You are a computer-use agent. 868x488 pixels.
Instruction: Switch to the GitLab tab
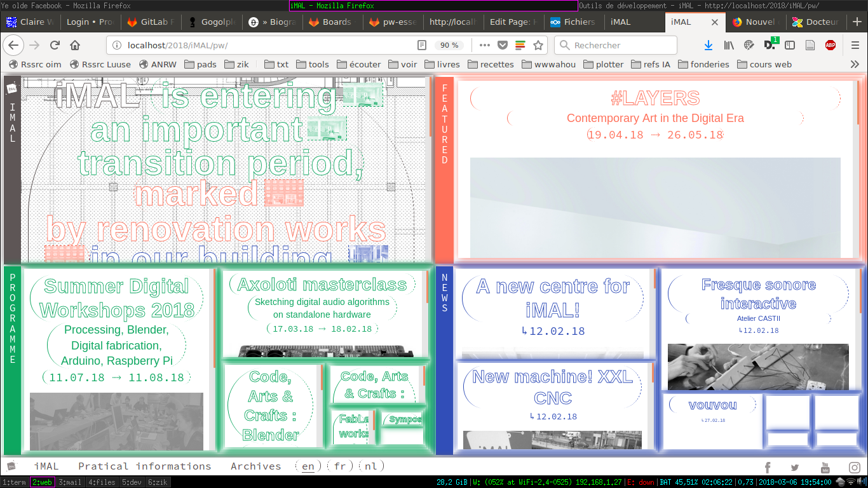(x=151, y=22)
